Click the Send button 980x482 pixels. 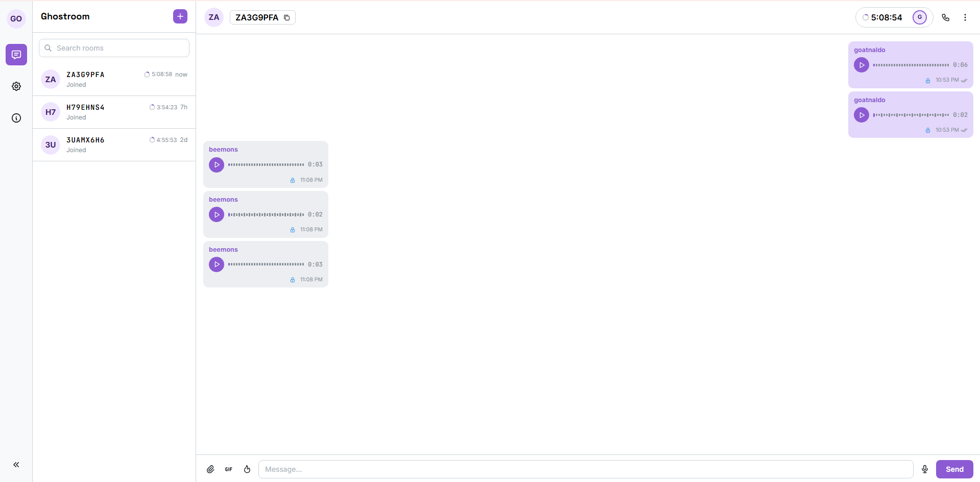[x=954, y=469]
